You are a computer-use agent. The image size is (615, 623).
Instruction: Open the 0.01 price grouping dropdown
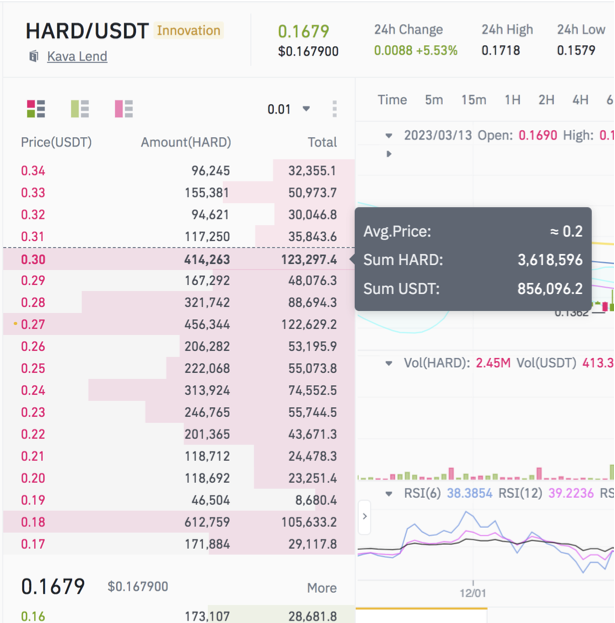[288, 109]
